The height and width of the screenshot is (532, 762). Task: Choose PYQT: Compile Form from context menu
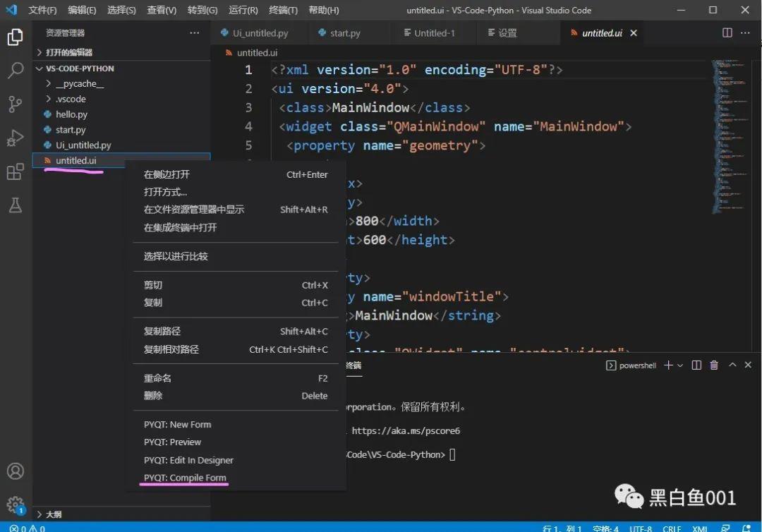(x=185, y=478)
